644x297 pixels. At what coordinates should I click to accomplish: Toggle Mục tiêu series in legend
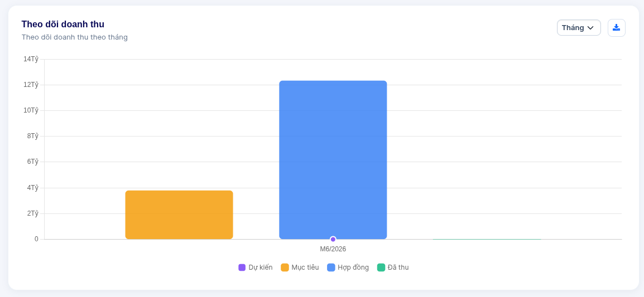[300, 267]
